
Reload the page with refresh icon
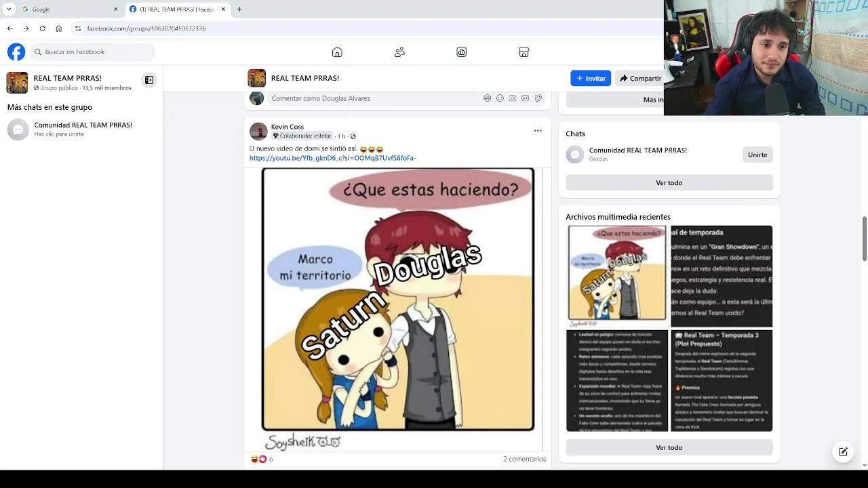pyautogui.click(x=42, y=28)
